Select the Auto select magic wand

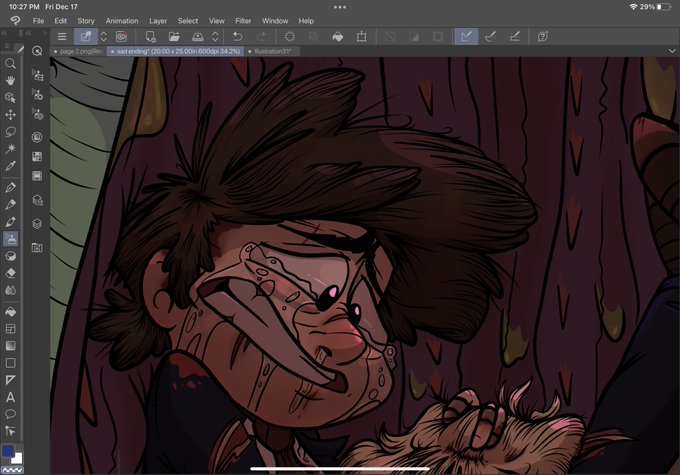(x=10, y=149)
